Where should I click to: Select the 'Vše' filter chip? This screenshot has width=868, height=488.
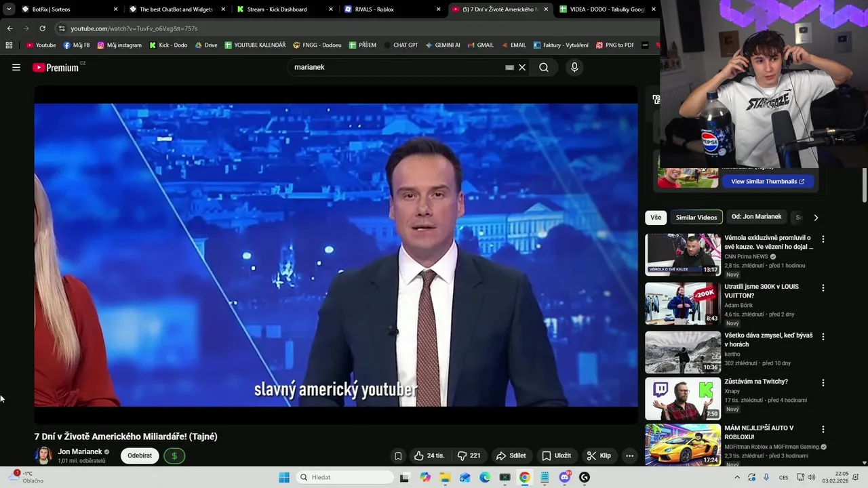coord(656,218)
